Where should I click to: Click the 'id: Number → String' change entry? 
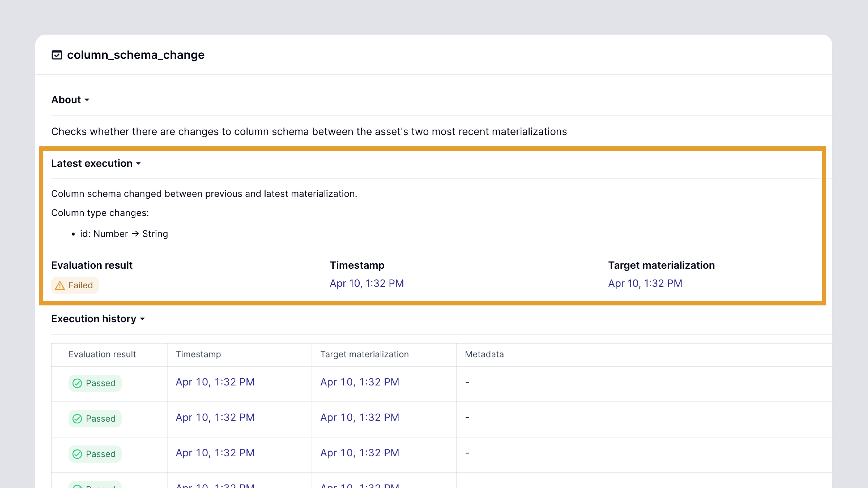[124, 234]
